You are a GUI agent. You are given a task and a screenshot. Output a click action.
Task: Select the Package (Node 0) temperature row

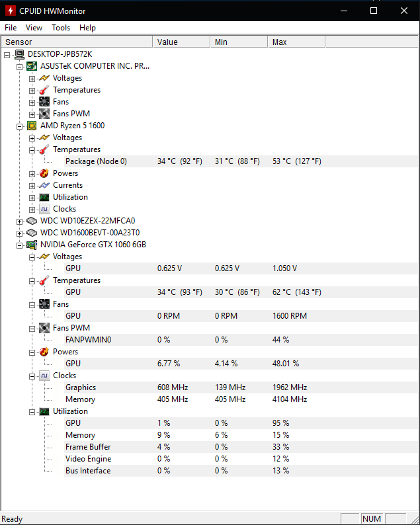(x=96, y=161)
